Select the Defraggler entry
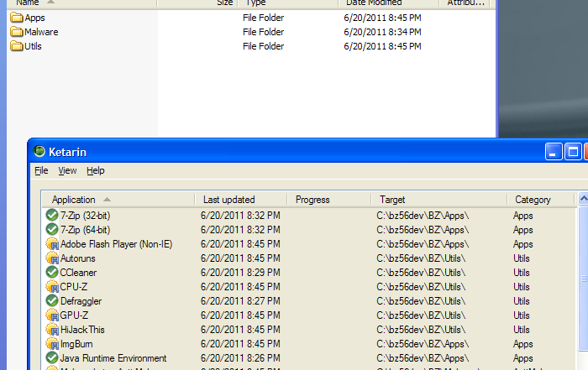This screenshot has height=370, width=588. (81, 301)
